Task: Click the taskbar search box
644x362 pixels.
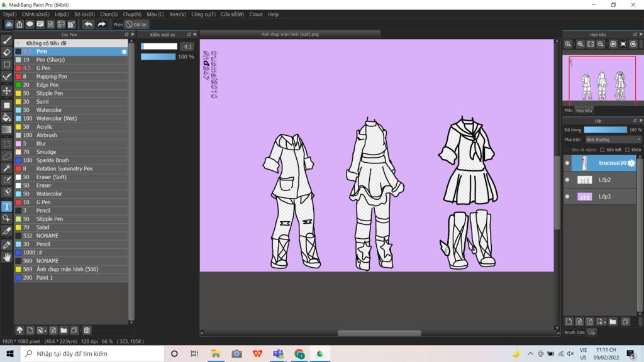Action: (x=92, y=353)
